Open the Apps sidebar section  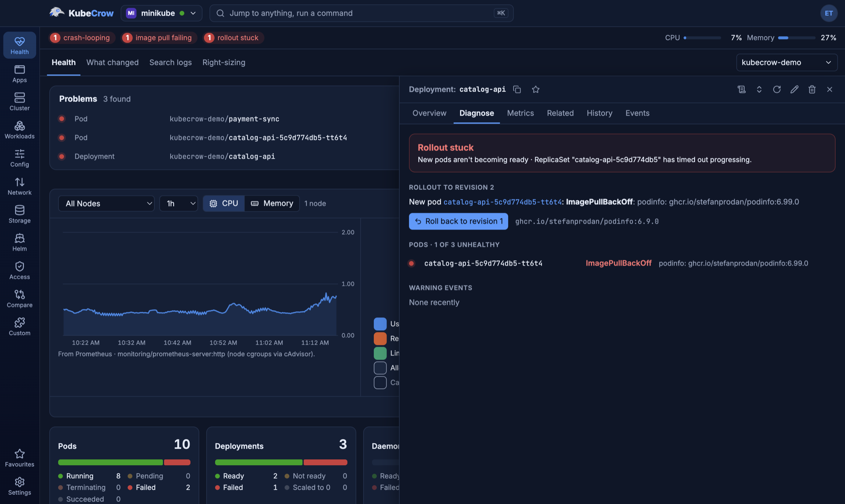(19, 73)
